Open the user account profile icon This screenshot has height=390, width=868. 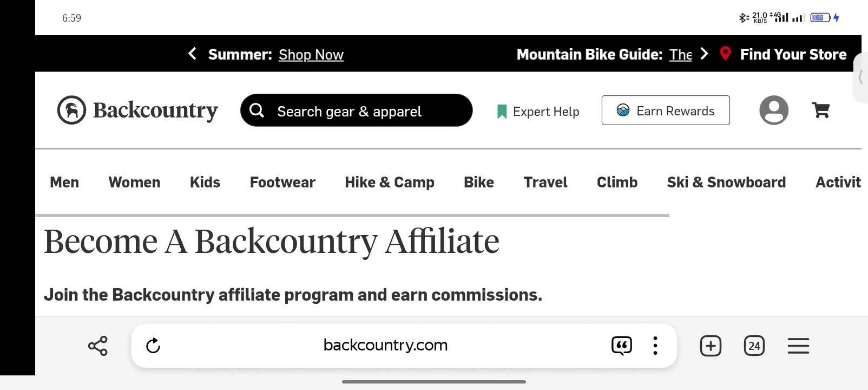(x=774, y=110)
